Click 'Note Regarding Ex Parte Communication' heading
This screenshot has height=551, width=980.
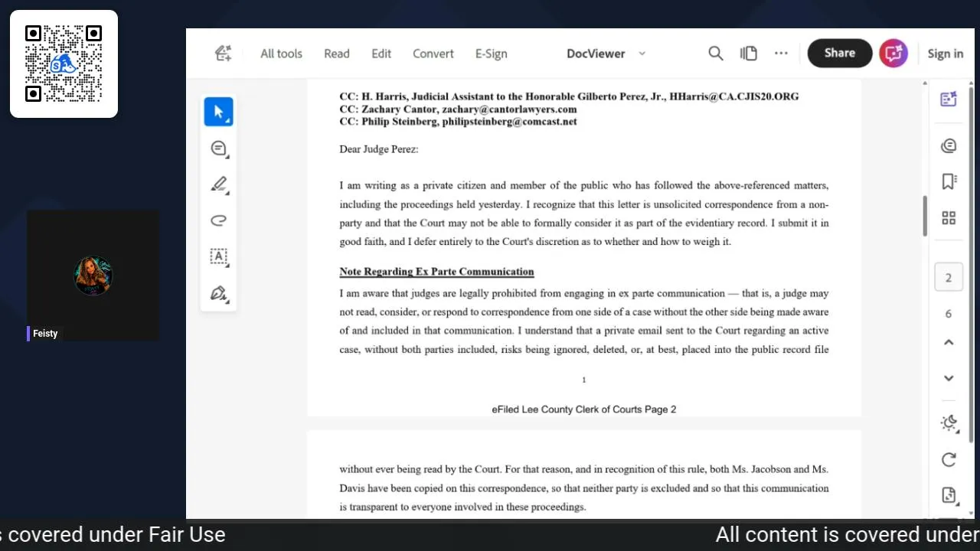point(436,272)
